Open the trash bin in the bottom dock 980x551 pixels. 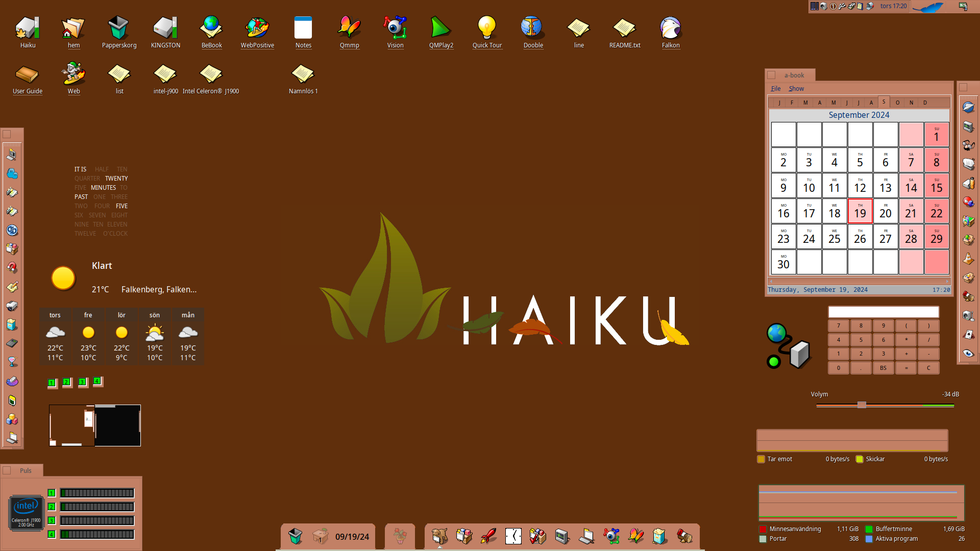[x=296, y=536]
